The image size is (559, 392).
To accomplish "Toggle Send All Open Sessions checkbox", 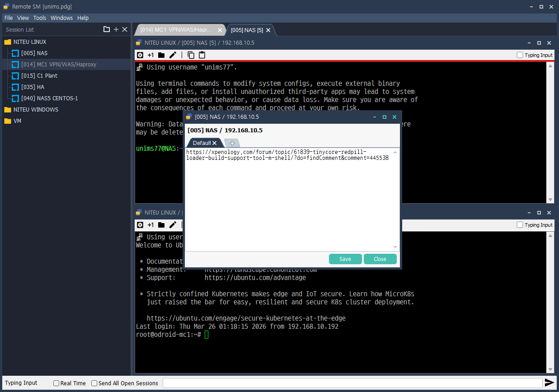I will tap(94, 383).
